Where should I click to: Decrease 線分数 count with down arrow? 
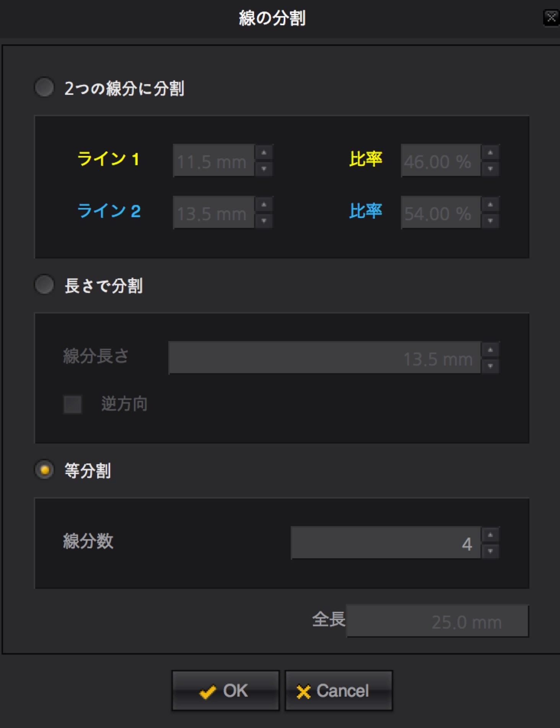pyautogui.click(x=490, y=551)
